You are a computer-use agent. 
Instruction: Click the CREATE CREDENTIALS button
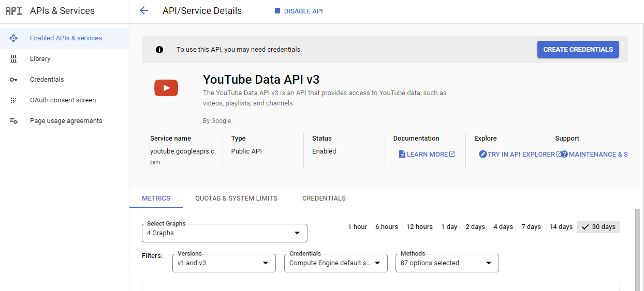pos(578,50)
